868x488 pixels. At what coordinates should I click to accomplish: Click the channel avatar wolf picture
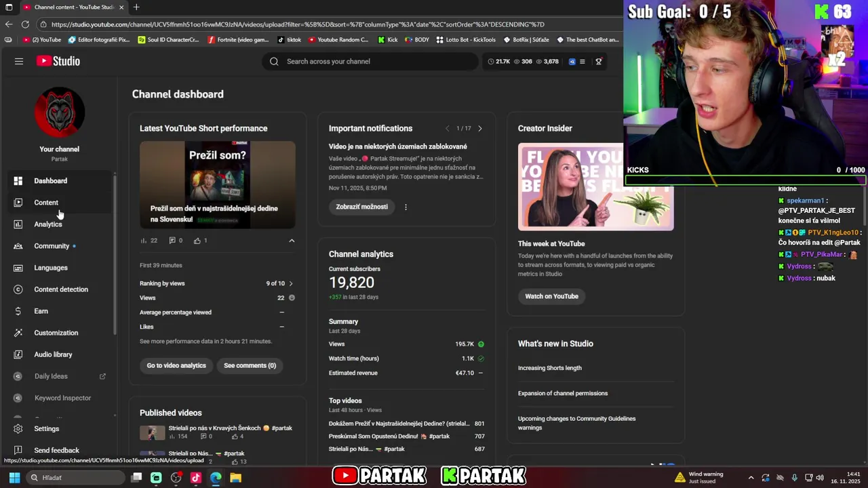click(60, 112)
